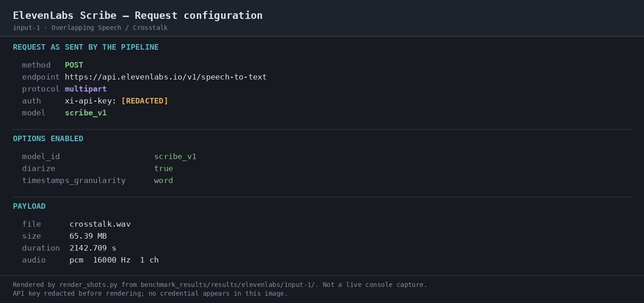Image resolution: width=644 pixels, height=303 pixels.
Task: Select the POST method value
Action: [x=74, y=65]
